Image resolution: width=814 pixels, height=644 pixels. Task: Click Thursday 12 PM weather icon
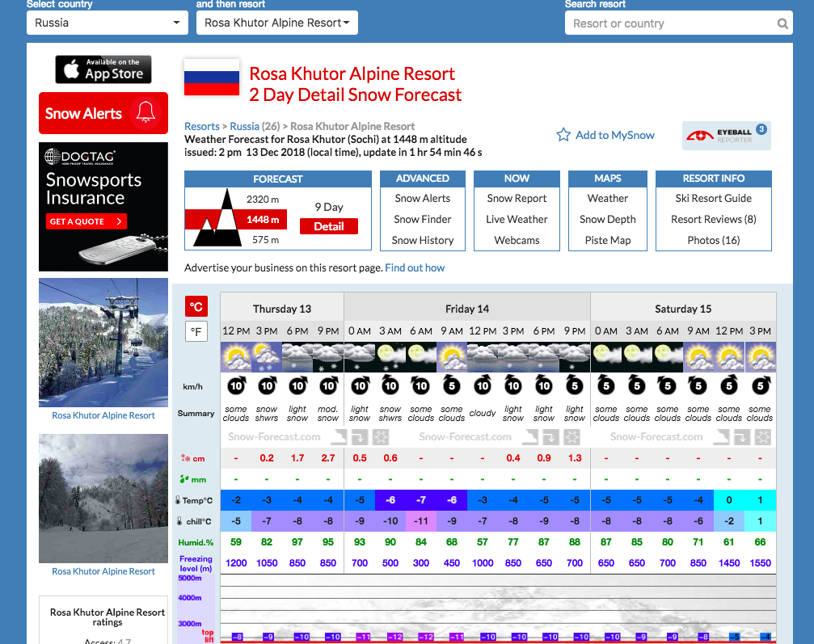236,357
